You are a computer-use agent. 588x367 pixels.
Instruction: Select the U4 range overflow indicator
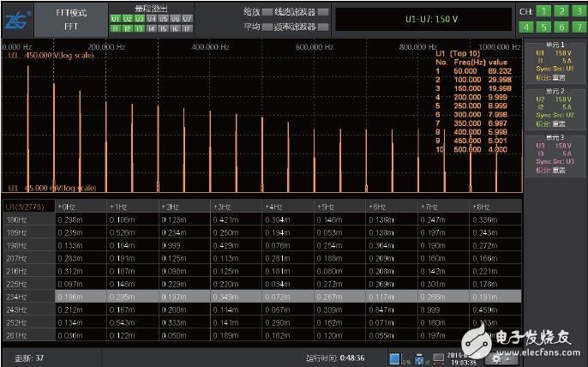click(x=152, y=19)
